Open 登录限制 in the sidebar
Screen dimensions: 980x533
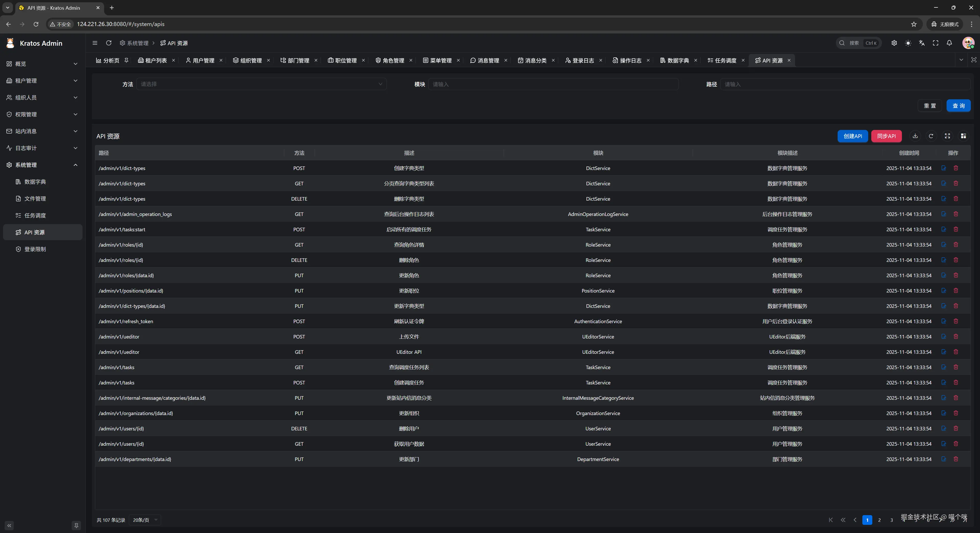coord(35,249)
